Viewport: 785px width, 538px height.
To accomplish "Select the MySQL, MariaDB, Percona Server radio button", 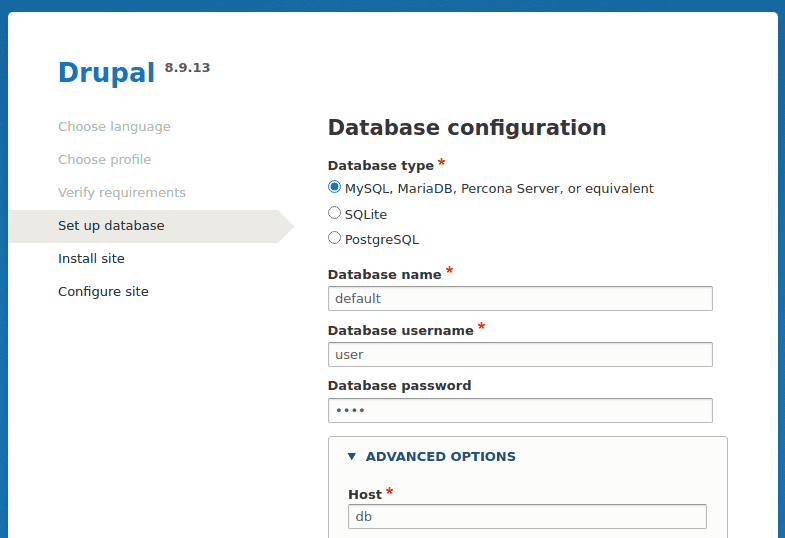I will [x=334, y=187].
